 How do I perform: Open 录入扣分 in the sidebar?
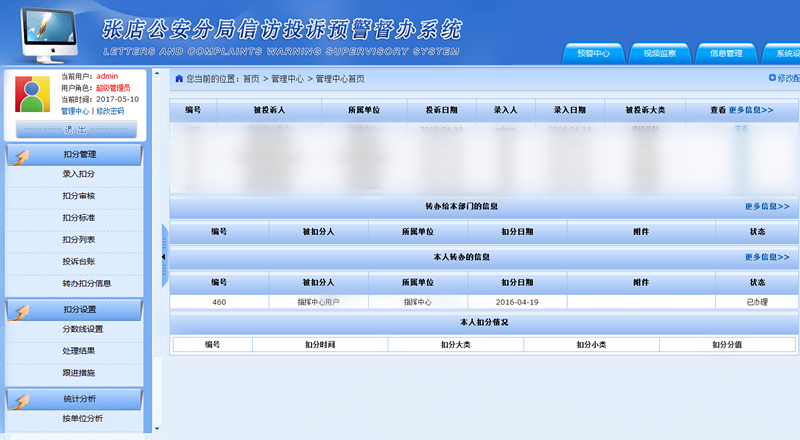79,175
